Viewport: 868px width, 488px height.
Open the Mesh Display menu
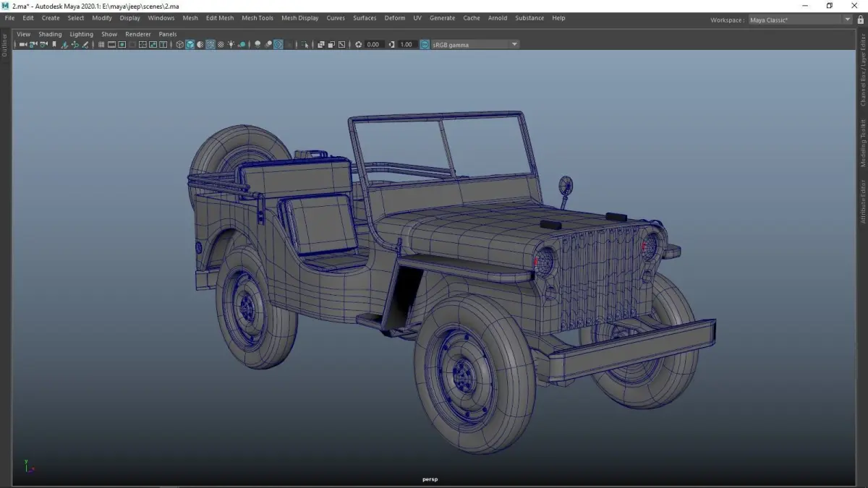(299, 18)
